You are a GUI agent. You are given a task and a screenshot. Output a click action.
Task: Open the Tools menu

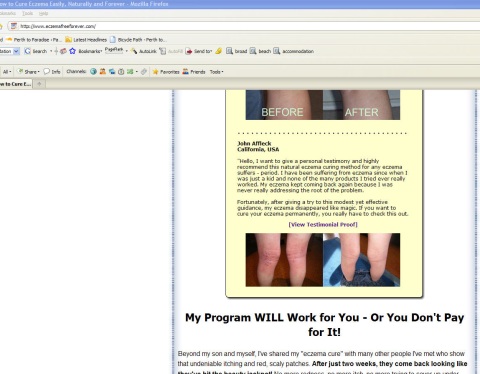click(x=27, y=13)
